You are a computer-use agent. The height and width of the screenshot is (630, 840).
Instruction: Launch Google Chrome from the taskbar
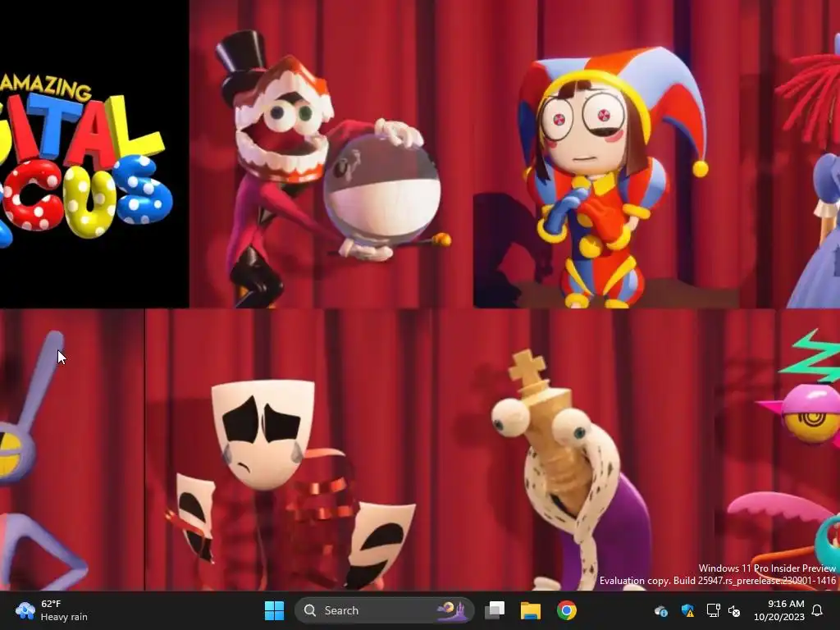point(566,610)
